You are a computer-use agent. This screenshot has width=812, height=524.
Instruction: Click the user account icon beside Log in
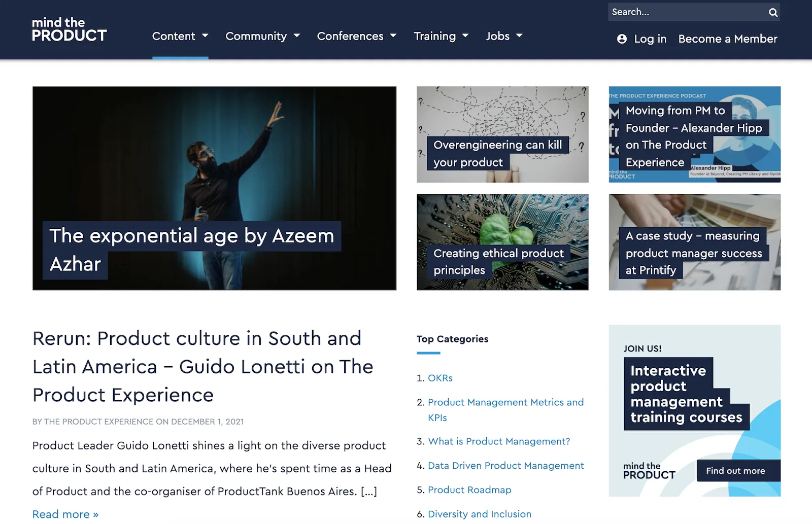pyautogui.click(x=622, y=39)
